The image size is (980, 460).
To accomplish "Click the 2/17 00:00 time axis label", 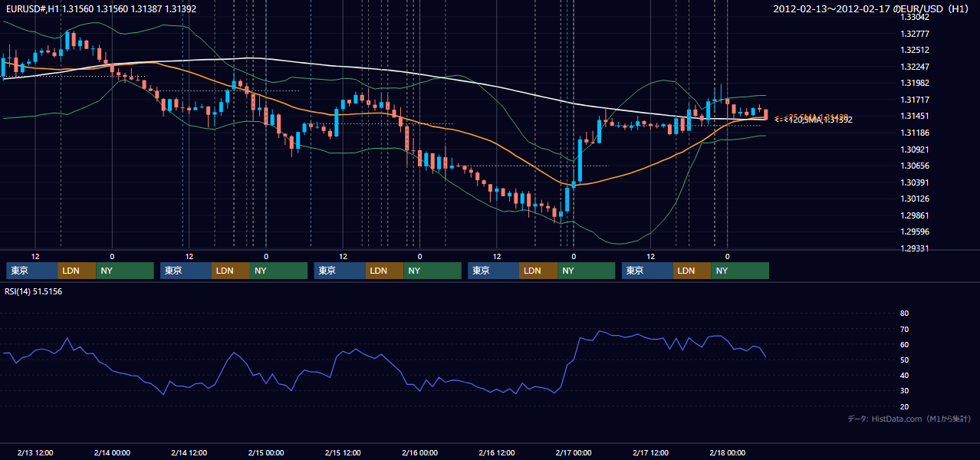I will coord(574,452).
